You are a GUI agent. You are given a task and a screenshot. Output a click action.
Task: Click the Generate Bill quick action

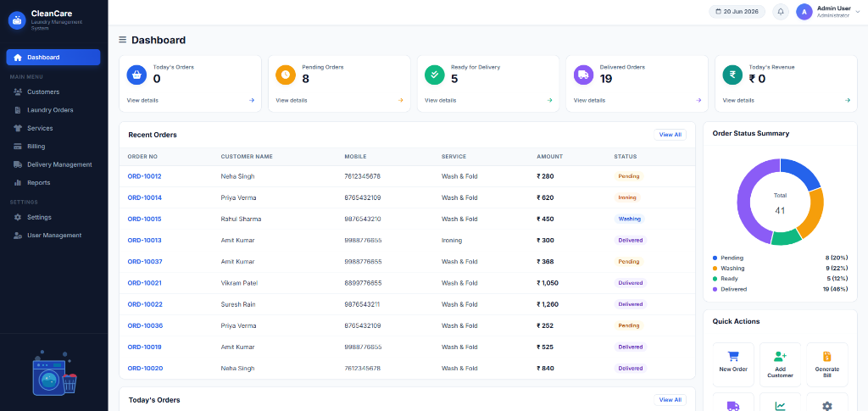click(x=827, y=364)
